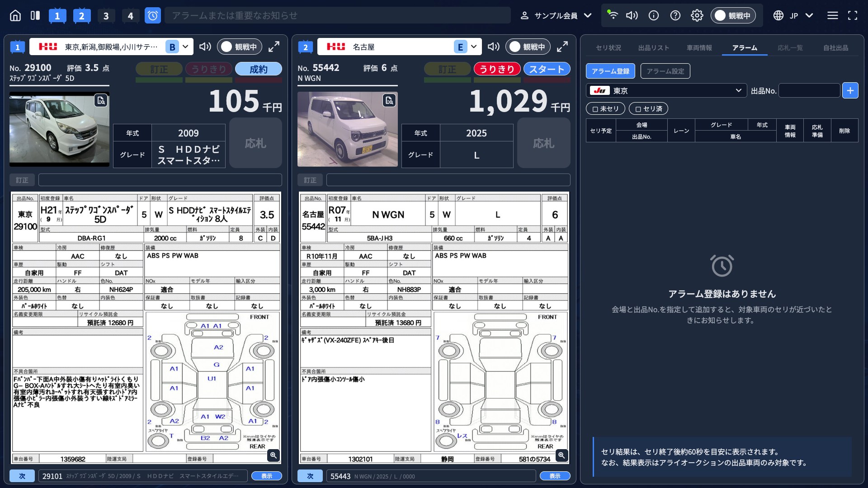The height and width of the screenshot is (488, 868).
Task: Toggle 観戦中 switch in panel 1
Action: pyautogui.click(x=240, y=47)
